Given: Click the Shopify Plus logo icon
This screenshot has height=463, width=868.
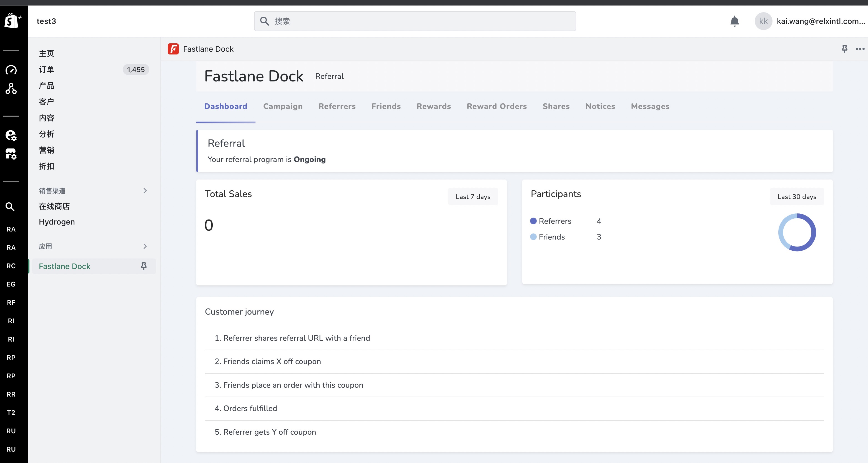Looking at the screenshot, I should coord(13,21).
